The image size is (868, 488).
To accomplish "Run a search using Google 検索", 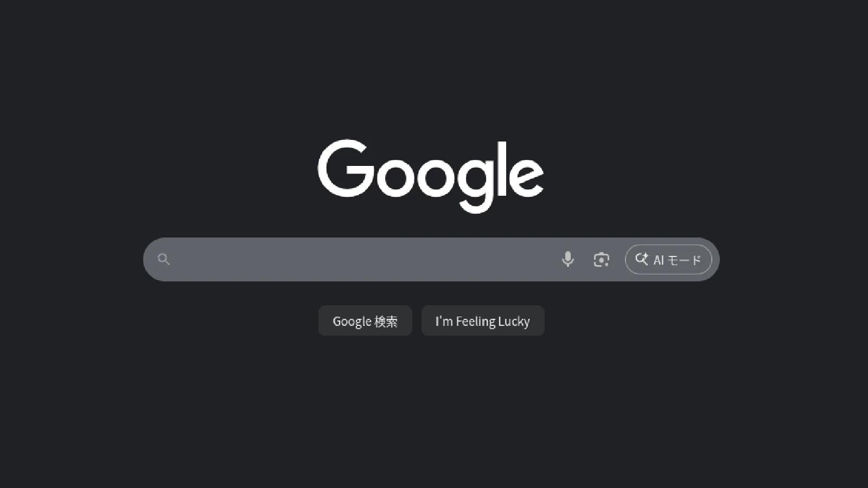I will [365, 320].
